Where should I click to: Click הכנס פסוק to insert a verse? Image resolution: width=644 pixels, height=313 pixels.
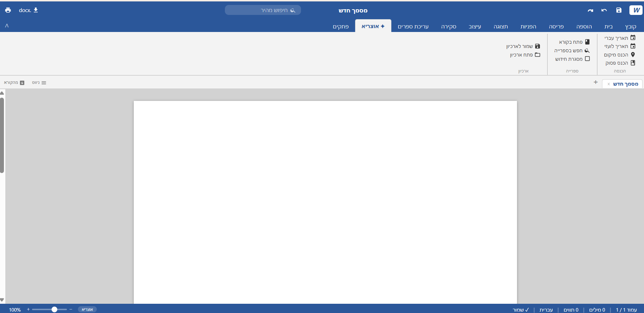[620, 63]
